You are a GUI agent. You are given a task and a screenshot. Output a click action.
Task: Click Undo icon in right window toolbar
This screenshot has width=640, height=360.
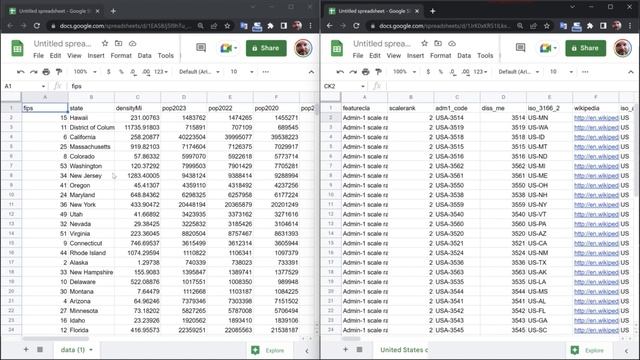[x=340, y=72]
